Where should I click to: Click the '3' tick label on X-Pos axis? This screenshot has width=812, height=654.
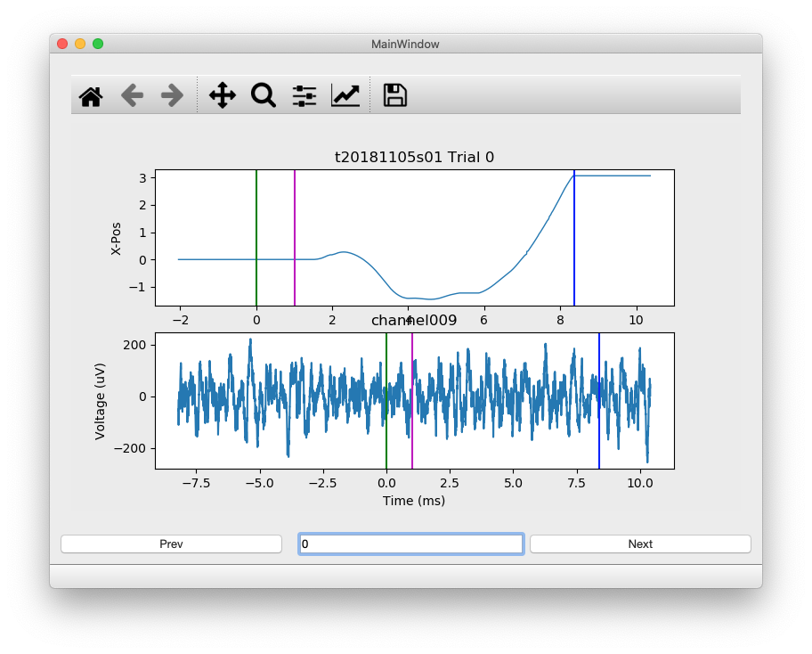(x=143, y=178)
